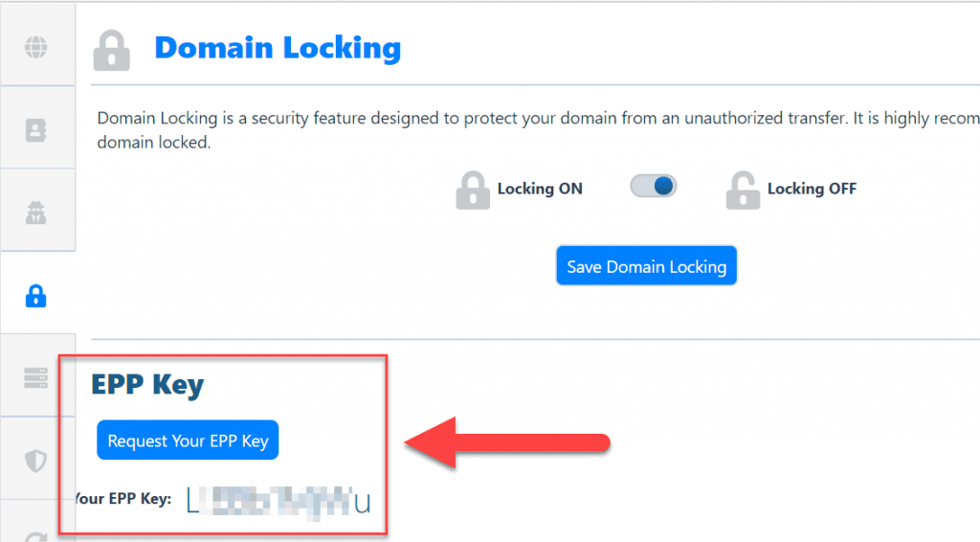980x542 pixels.
Task: Open the server stack sidebar icon
Action: click(36, 377)
